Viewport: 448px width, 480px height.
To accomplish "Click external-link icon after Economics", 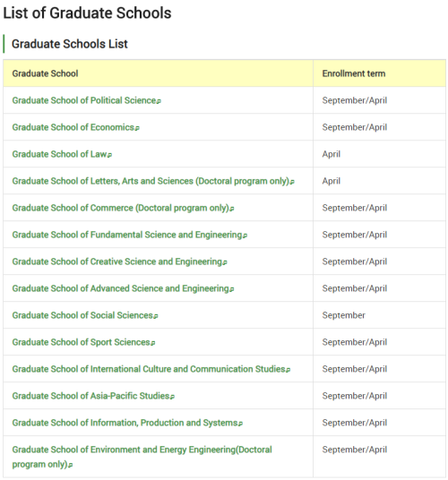I will [137, 129].
